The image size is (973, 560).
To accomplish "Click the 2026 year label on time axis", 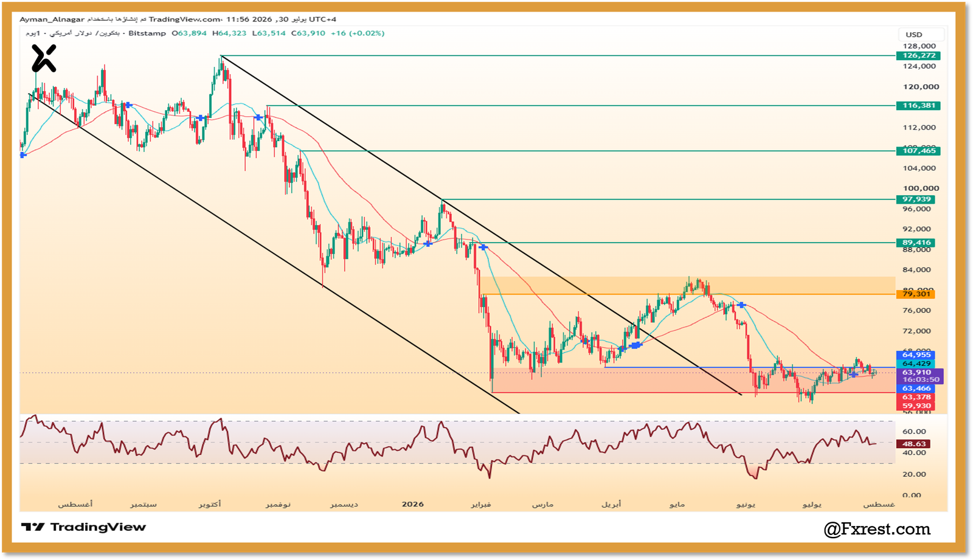I will (x=413, y=505).
